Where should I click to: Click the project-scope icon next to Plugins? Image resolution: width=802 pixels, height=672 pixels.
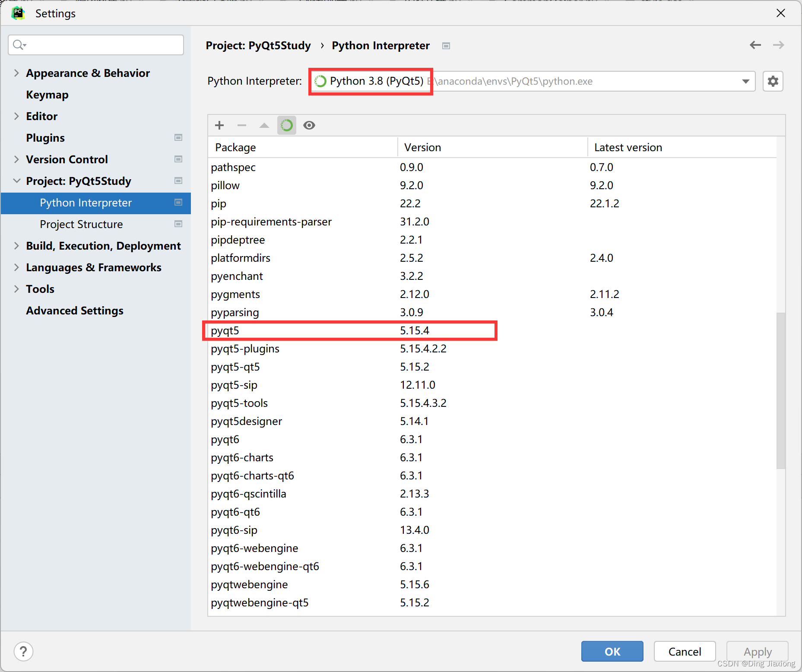178,137
